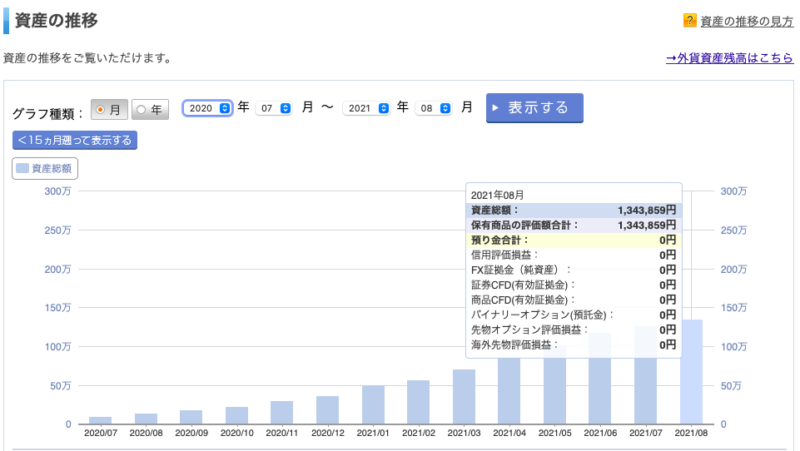Select the 月 graph type radio button
Screen dimensions: 800x451
tap(109, 110)
